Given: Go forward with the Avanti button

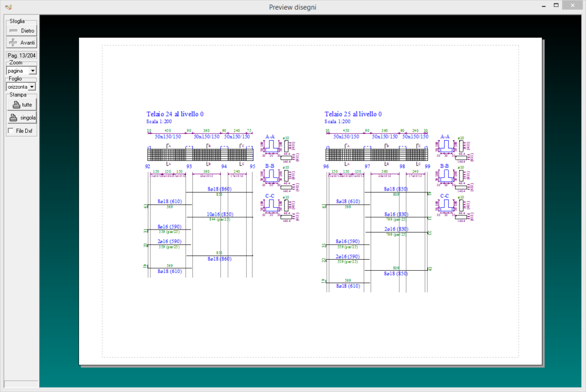Looking at the screenshot, I should [22, 42].
